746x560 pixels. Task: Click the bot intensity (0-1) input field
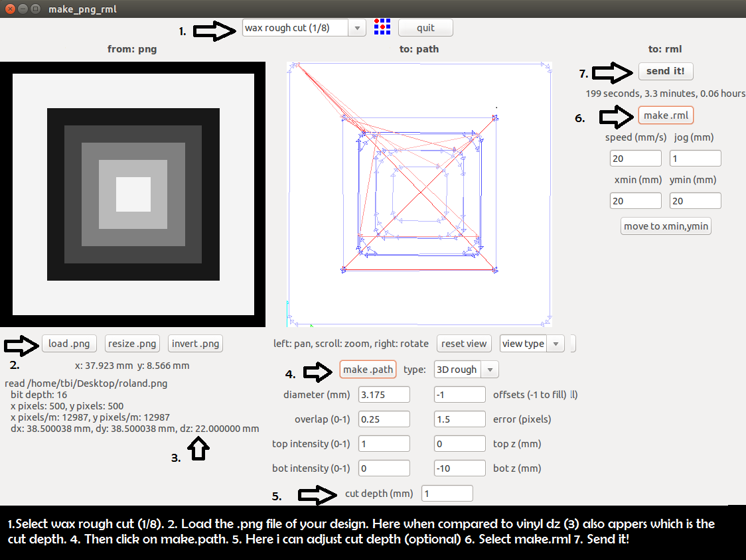click(x=384, y=468)
